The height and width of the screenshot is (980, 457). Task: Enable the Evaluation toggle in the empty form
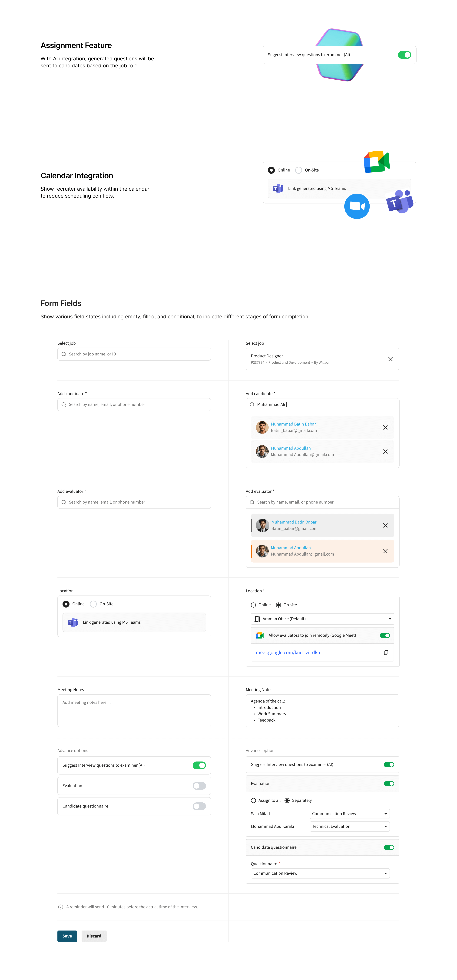pyautogui.click(x=199, y=786)
